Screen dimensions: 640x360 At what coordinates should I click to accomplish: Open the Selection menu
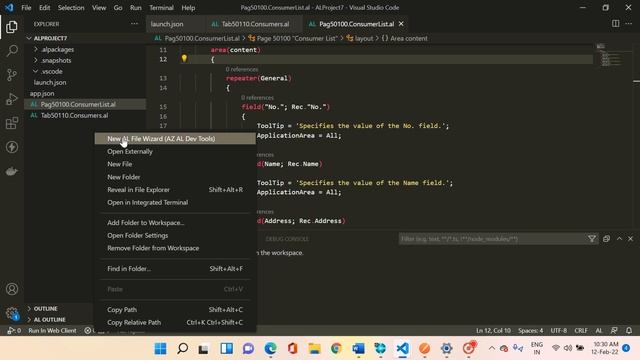(x=71, y=8)
